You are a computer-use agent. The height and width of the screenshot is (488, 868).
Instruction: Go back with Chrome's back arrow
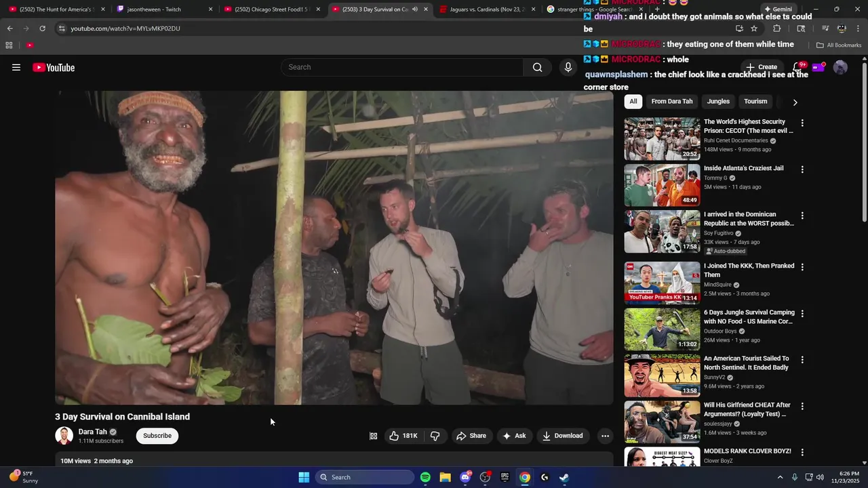pos(9,28)
